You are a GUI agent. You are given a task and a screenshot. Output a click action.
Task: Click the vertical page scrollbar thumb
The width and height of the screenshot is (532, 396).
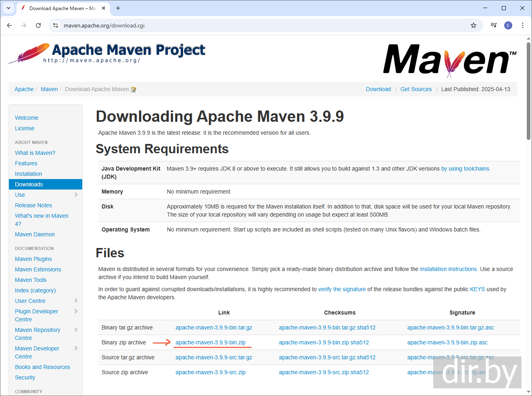[528, 91]
